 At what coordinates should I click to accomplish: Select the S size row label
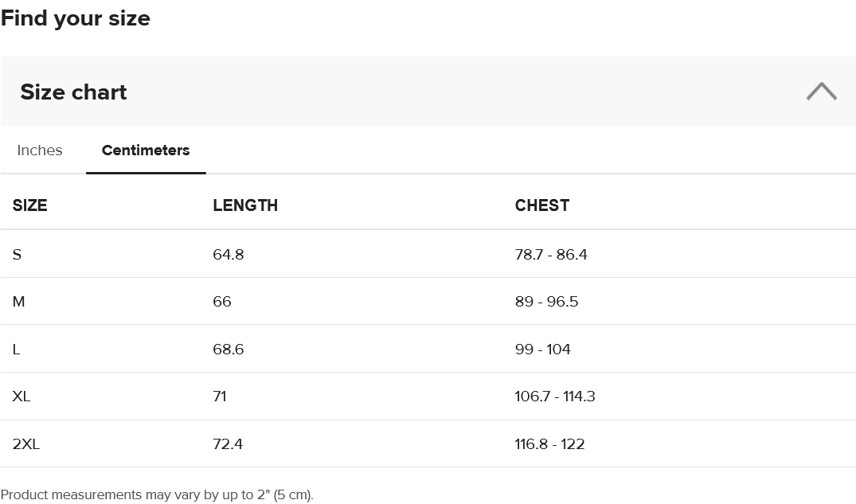point(18,255)
